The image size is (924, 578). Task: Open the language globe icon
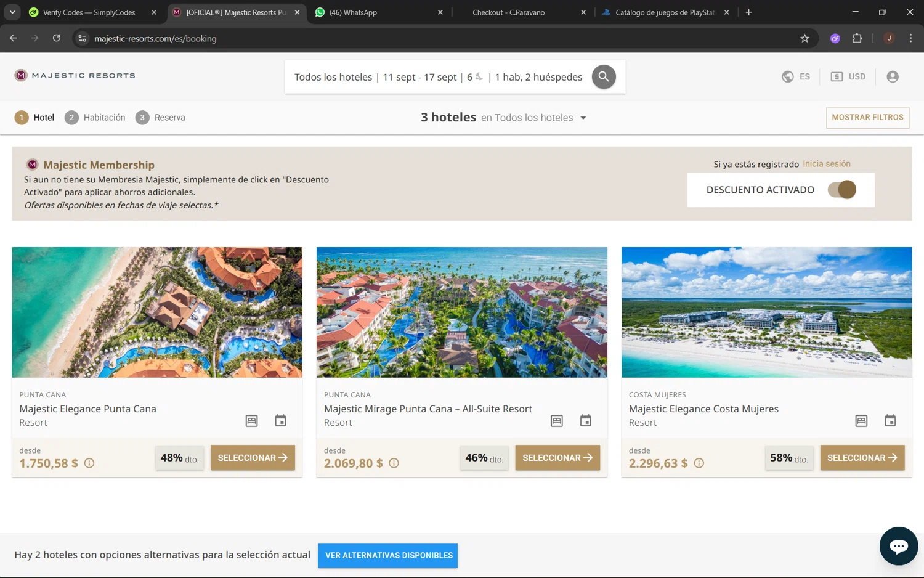pyautogui.click(x=787, y=77)
